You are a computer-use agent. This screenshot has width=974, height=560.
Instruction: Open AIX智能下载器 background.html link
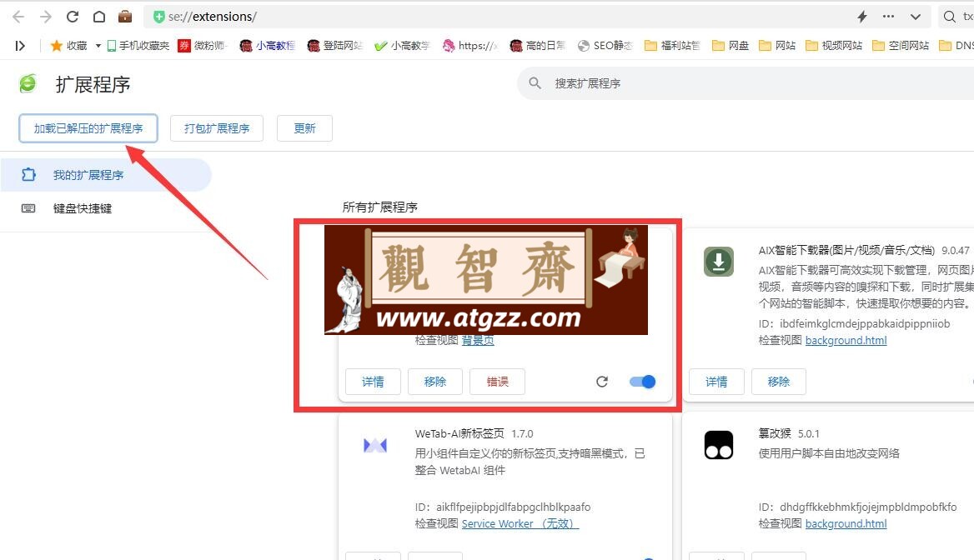(x=846, y=340)
